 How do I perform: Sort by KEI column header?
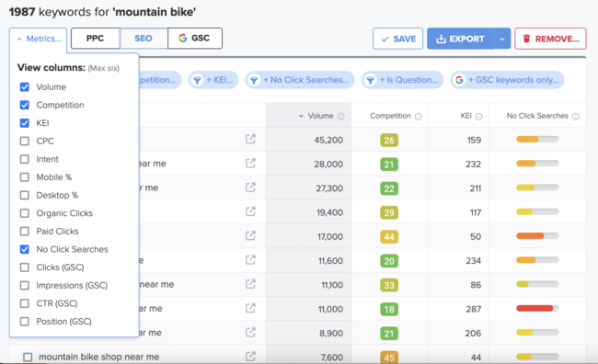[466, 116]
